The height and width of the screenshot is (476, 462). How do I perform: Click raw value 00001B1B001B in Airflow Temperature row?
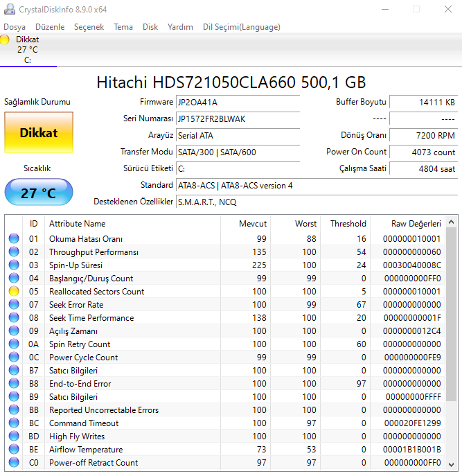[x=412, y=450]
